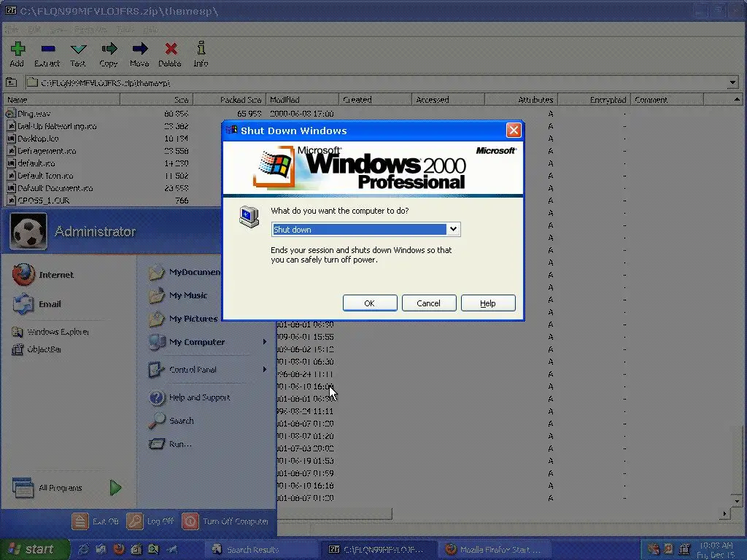The width and height of the screenshot is (747, 560).
Task: Open My Computer in Start menu
Action: tap(187, 342)
